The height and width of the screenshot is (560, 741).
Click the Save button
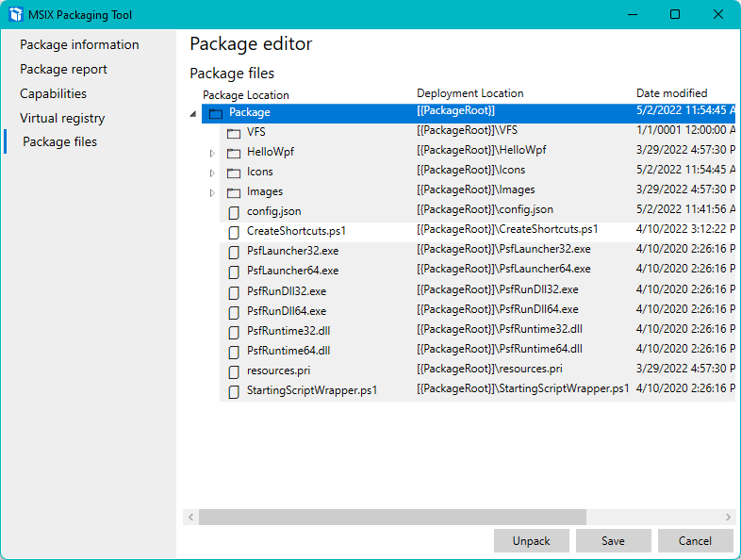pyautogui.click(x=613, y=540)
